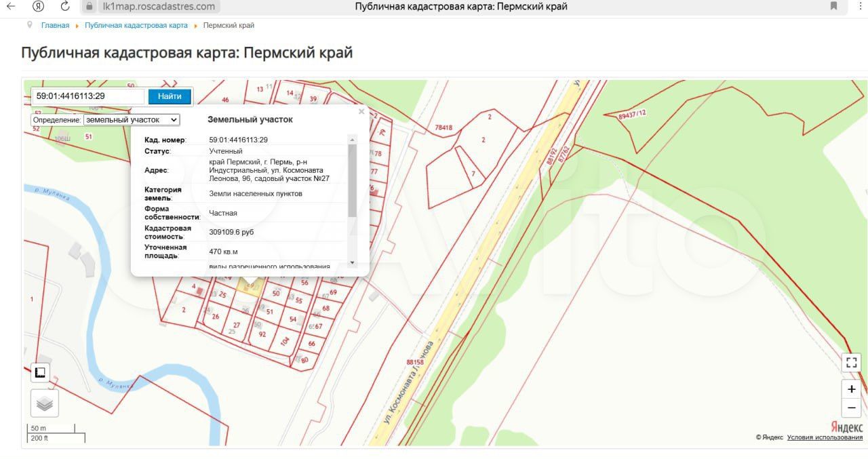Click map parcel labeled 104

tap(285, 341)
